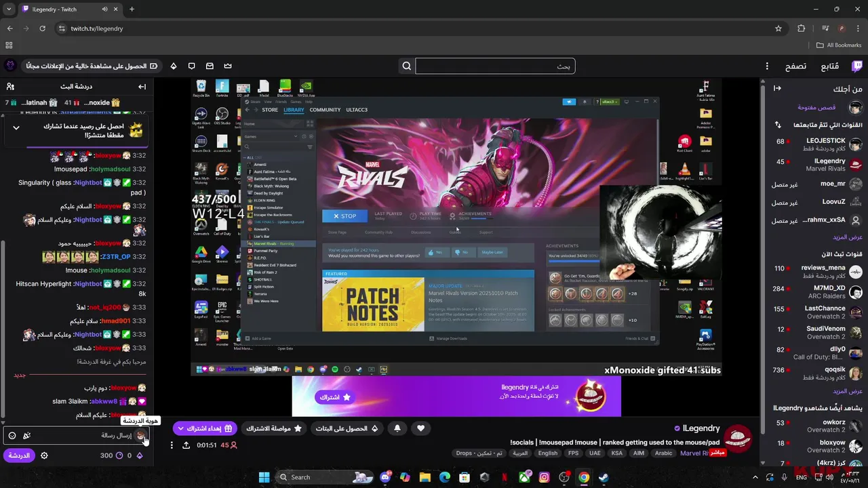Open the celebration icon in chat box
The image size is (868, 488).
click(x=26, y=436)
